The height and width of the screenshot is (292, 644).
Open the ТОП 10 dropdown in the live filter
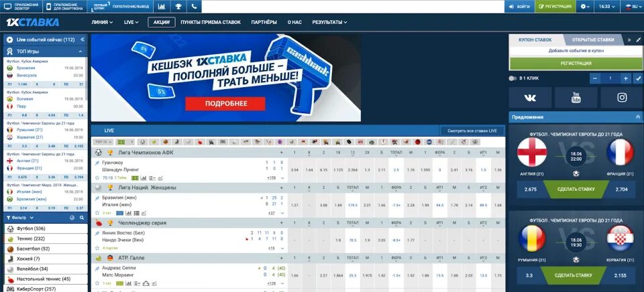coord(102,142)
